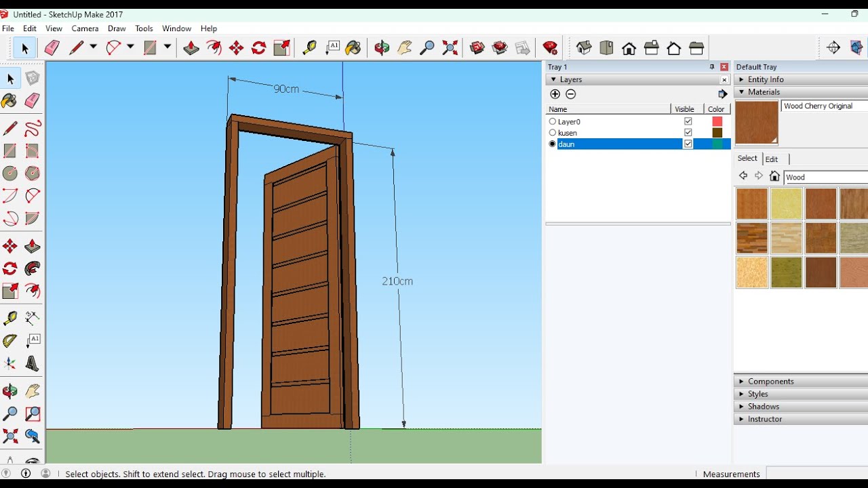Click daun teal color swatch
The width and height of the screenshot is (868, 488).
click(717, 144)
